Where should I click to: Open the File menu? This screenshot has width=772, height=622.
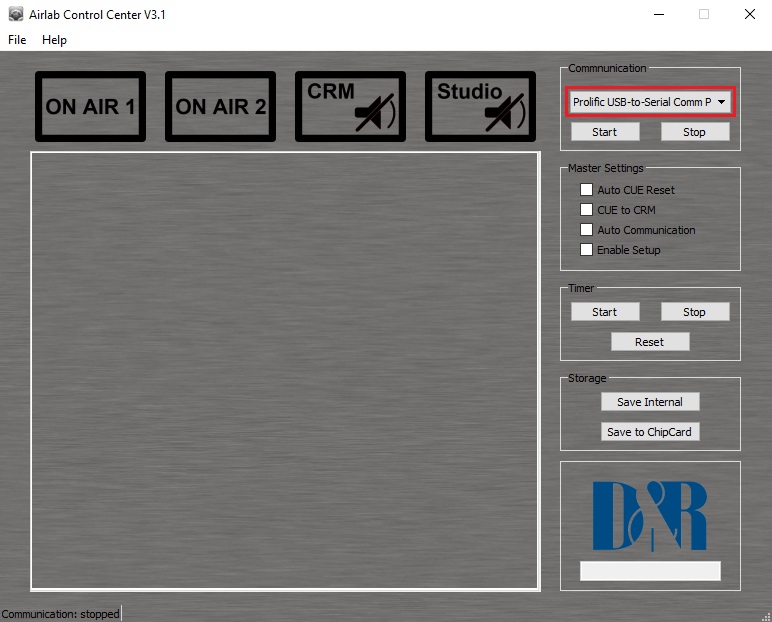point(17,40)
